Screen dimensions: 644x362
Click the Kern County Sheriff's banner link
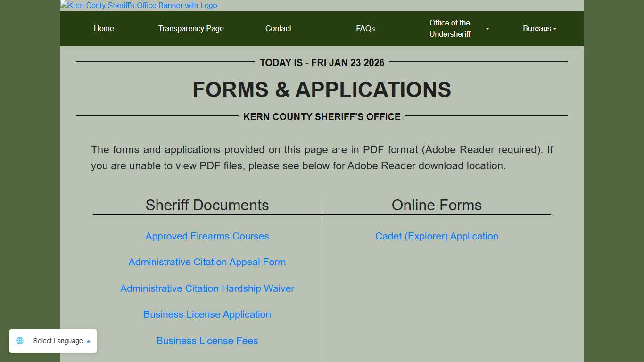pyautogui.click(x=138, y=5)
